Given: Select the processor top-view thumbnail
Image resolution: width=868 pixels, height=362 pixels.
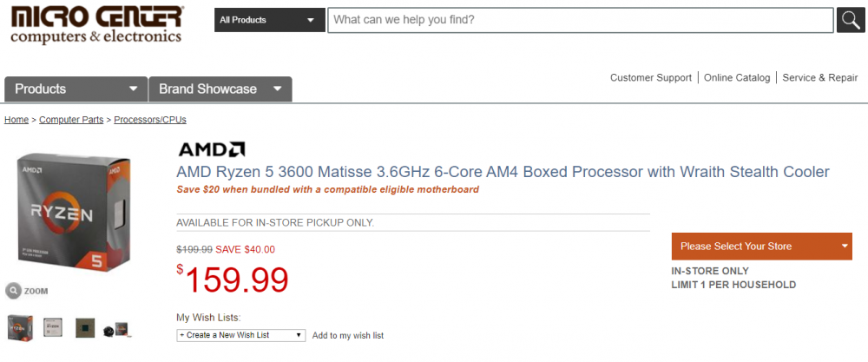Looking at the screenshot, I should [52, 328].
